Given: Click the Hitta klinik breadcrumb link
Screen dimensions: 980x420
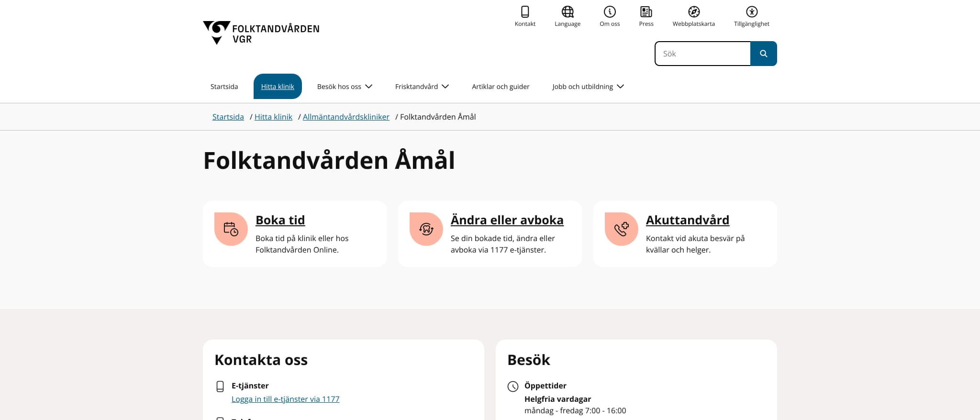Looking at the screenshot, I should click(x=273, y=117).
